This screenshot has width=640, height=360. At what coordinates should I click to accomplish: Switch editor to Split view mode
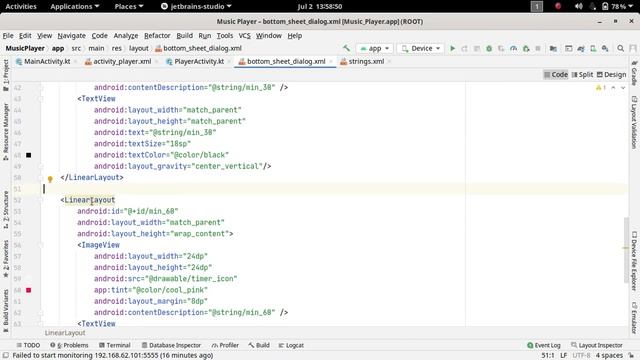tap(582, 74)
